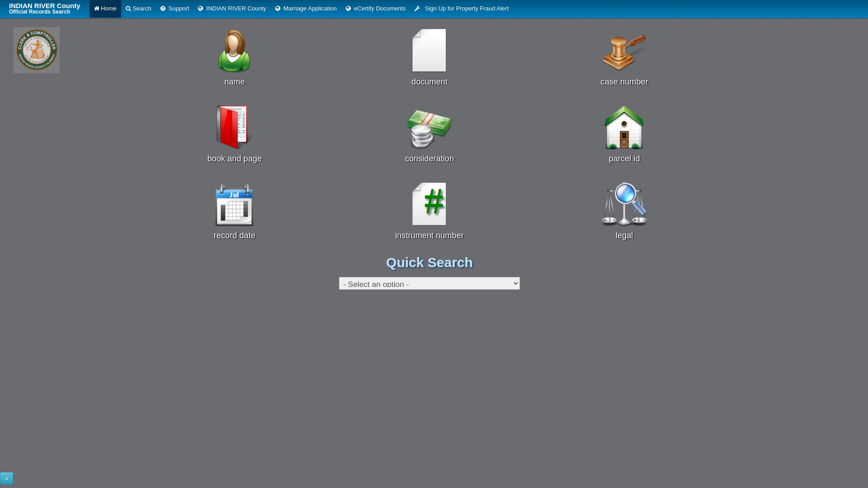Open the Quick Search select field
Image resolution: width=868 pixels, height=488 pixels.
pyautogui.click(x=429, y=283)
